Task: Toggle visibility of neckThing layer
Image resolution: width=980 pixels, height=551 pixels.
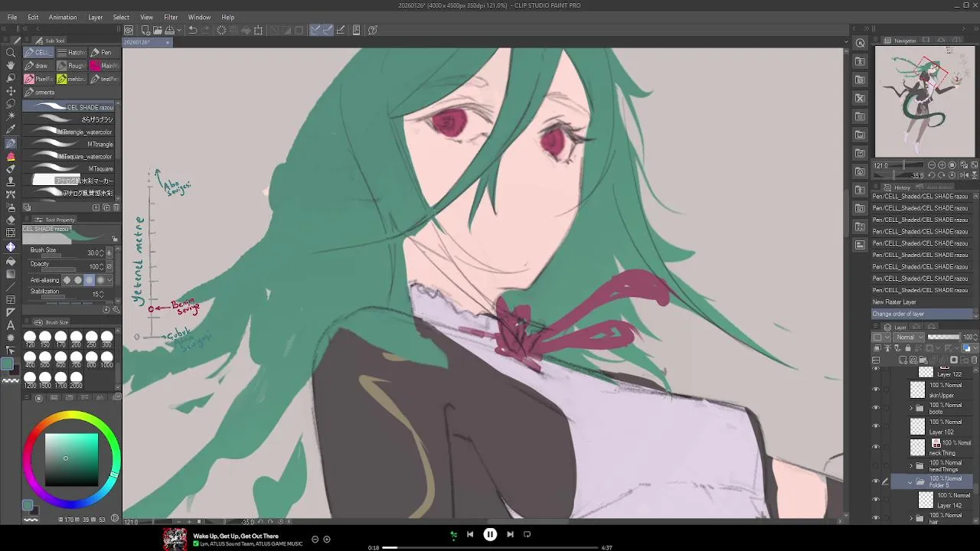Action: click(x=876, y=446)
